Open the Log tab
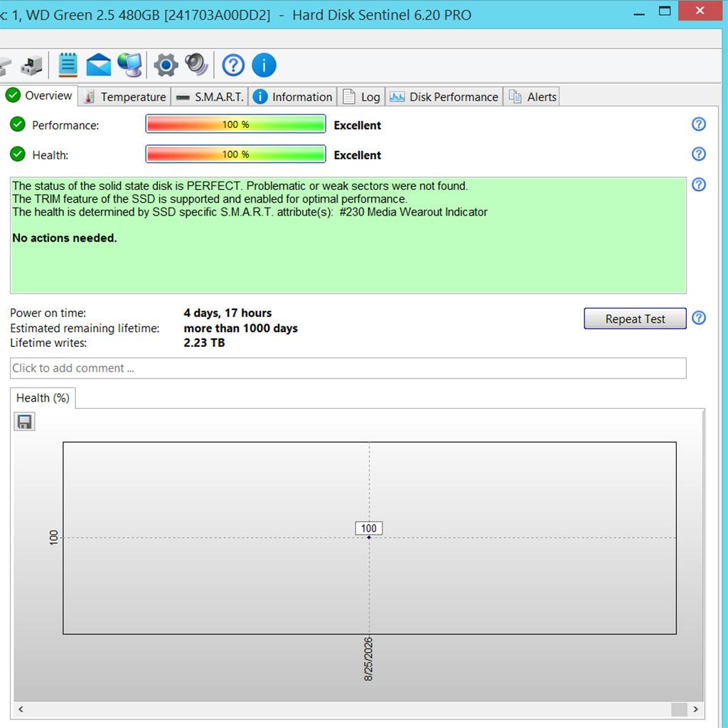This screenshot has width=728, height=728. click(362, 97)
